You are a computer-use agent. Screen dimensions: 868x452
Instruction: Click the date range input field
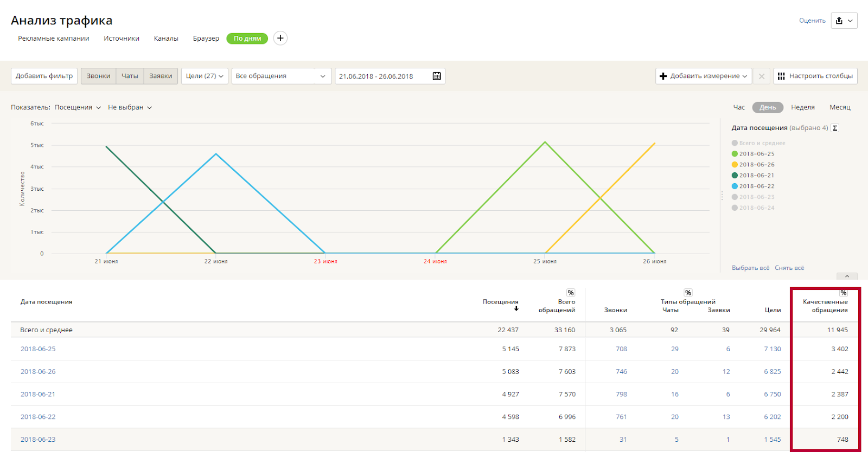[382, 76]
